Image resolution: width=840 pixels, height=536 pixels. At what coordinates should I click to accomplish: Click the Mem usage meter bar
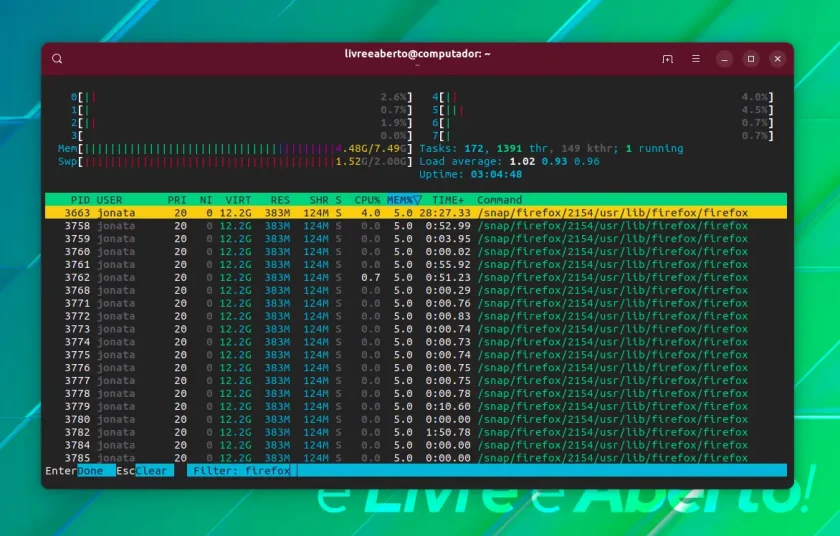[235, 148]
